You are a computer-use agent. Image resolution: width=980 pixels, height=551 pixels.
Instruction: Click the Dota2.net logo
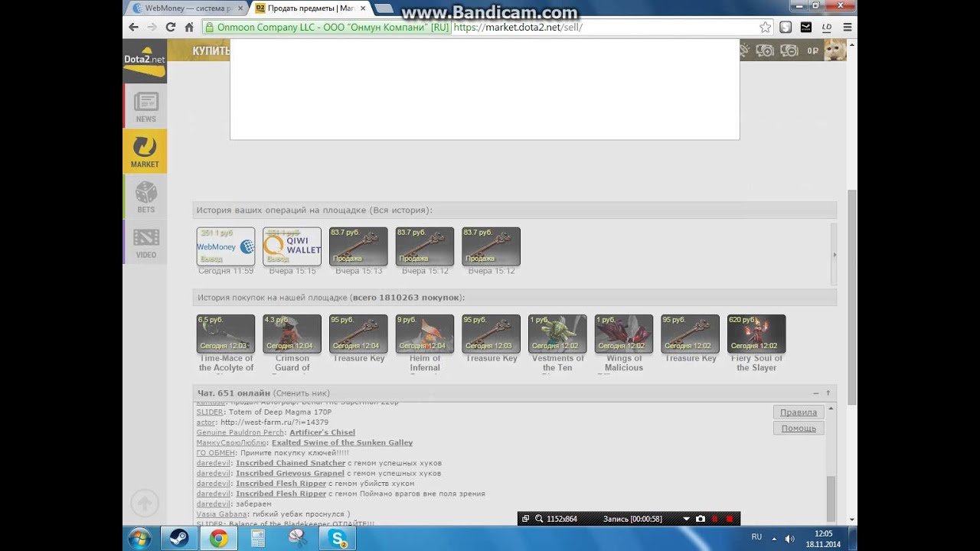(x=145, y=61)
